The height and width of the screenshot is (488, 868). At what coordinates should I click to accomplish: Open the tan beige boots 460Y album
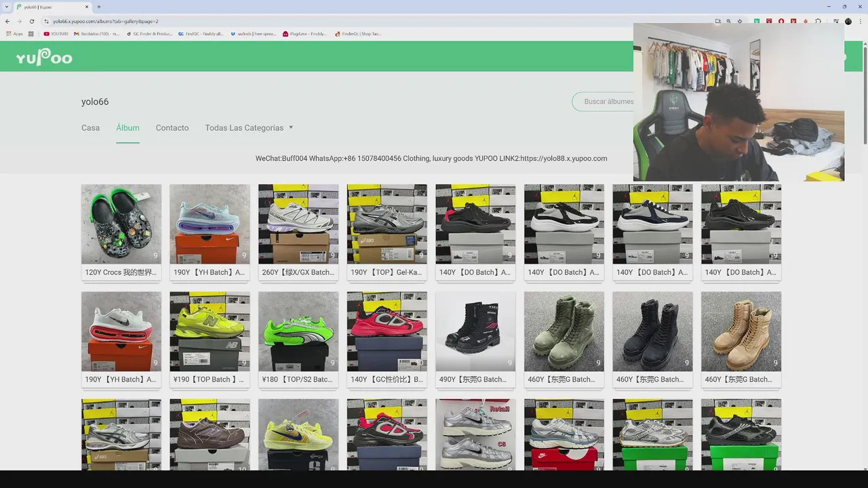tap(741, 331)
